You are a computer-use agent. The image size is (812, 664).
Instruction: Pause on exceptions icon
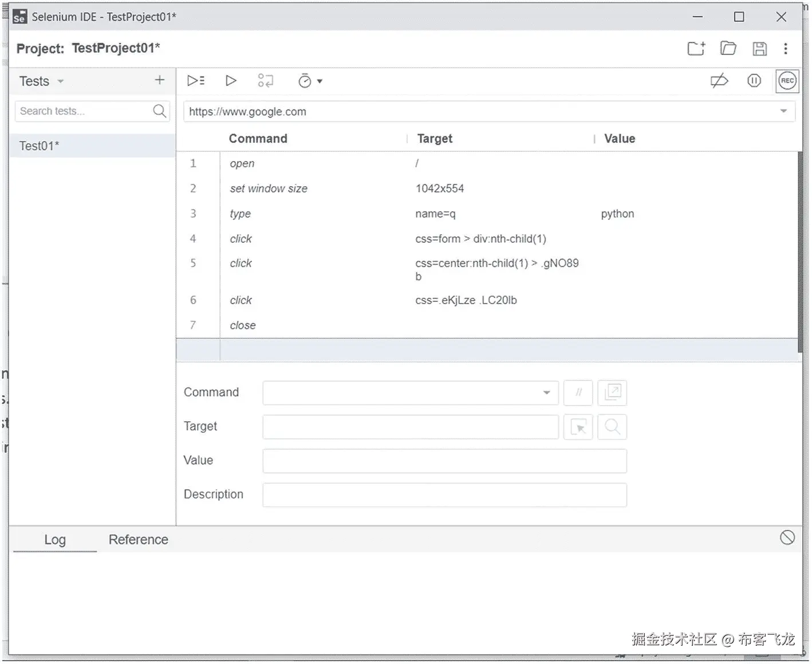[x=754, y=81]
